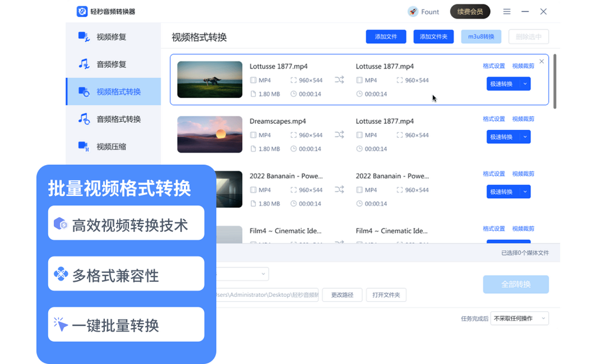Click the rocket avatar next to Fount

tap(413, 11)
